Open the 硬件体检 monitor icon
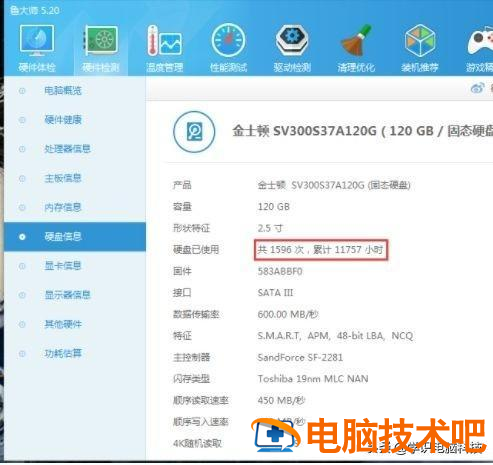The height and width of the screenshot is (465, 493). pyautogui.click(x=37, y=40)
